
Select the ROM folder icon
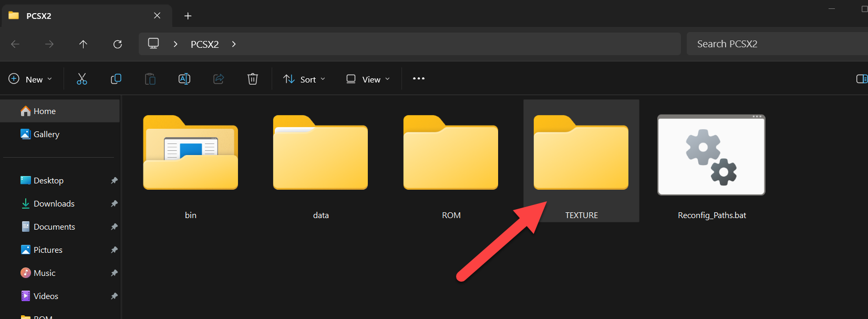pyautogui.click(x=451, y=152)
